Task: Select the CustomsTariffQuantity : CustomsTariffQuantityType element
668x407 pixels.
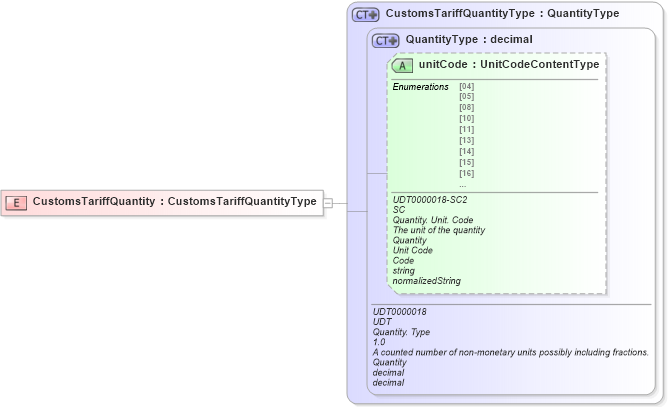Action: pos(162,203)
